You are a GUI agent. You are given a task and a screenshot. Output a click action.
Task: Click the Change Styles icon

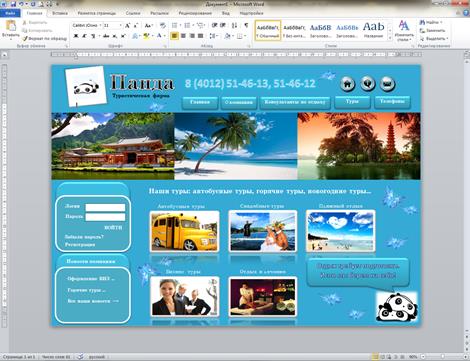pyautogui.click(x=404, y=30)
